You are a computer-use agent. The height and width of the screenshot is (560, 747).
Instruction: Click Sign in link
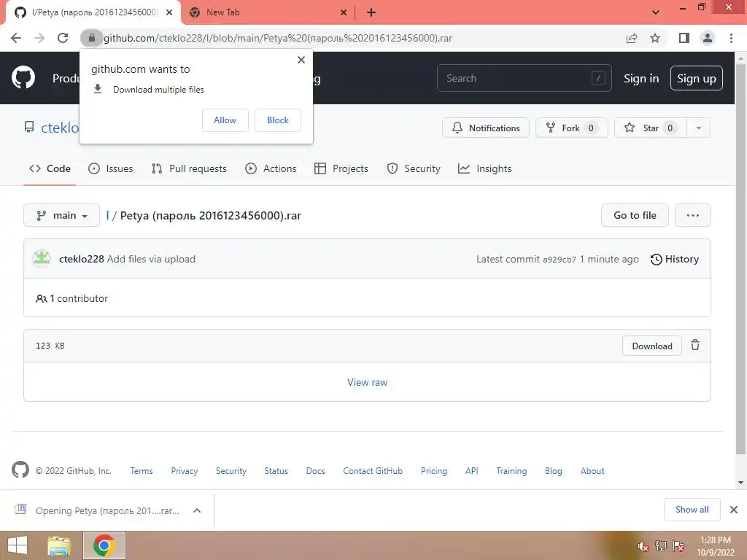click(641, 79)
